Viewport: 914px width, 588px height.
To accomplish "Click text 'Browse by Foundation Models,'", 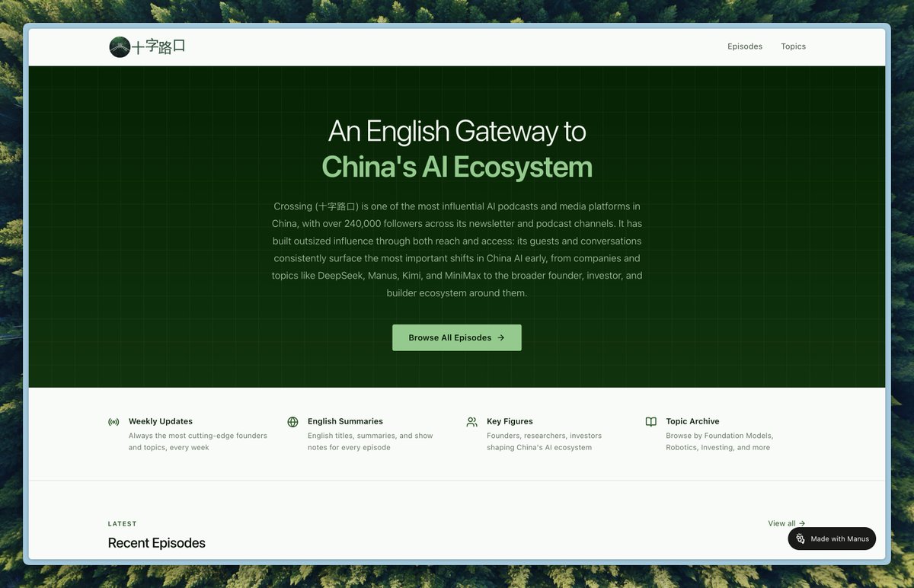I will tap(720, 436).
